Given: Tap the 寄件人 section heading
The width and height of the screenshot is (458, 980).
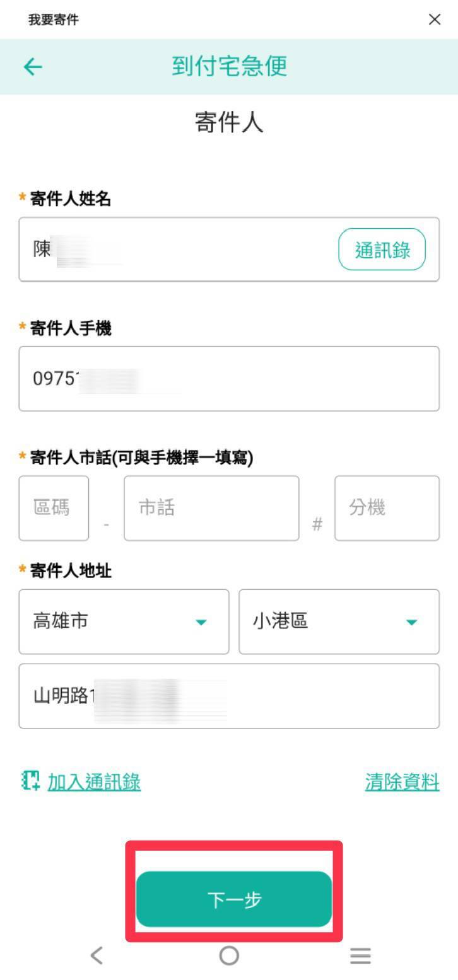Looking at the screenshot, I should (x=229, y=123).
